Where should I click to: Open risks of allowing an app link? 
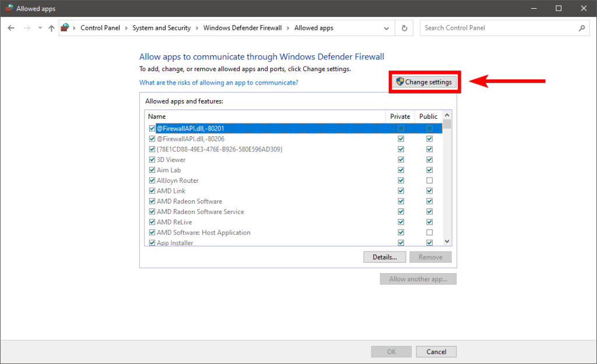click(219, 83)
